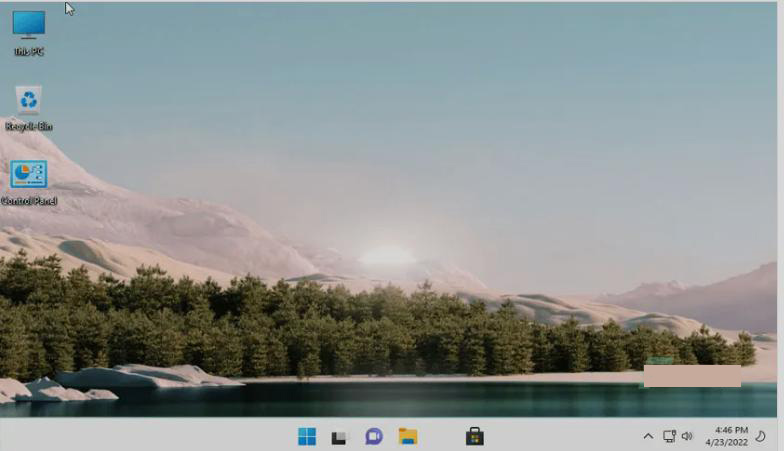784x451 pixels.
Task: Click the 4/23/2022 date text
Action: [726, 442]
